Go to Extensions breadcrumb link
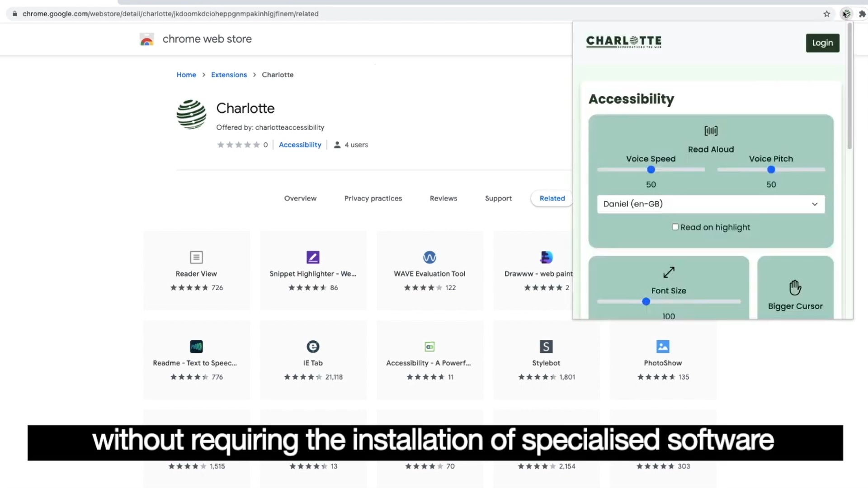The height and width of the screenshot is (488, 868). click(229, 75)
